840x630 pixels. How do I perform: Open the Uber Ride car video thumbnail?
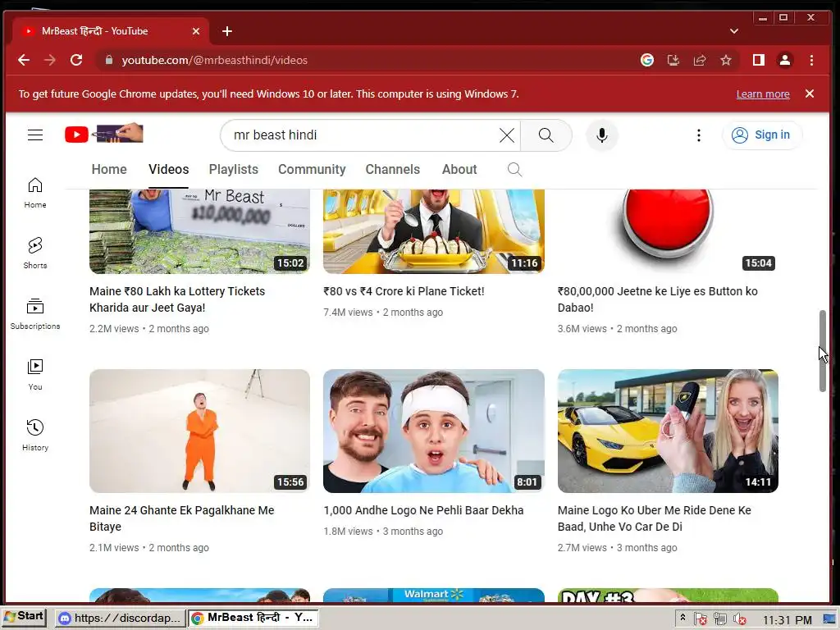click(668, 431)
